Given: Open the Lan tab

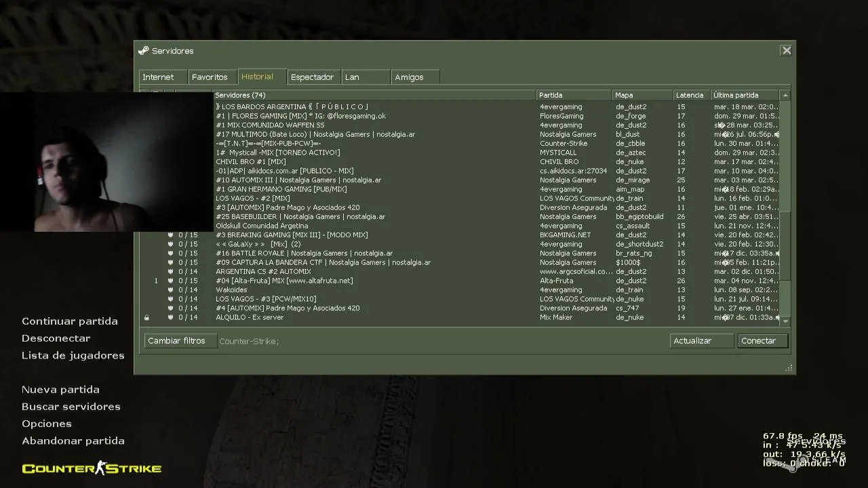Looking at the screenshot, I should pos(366,77).
